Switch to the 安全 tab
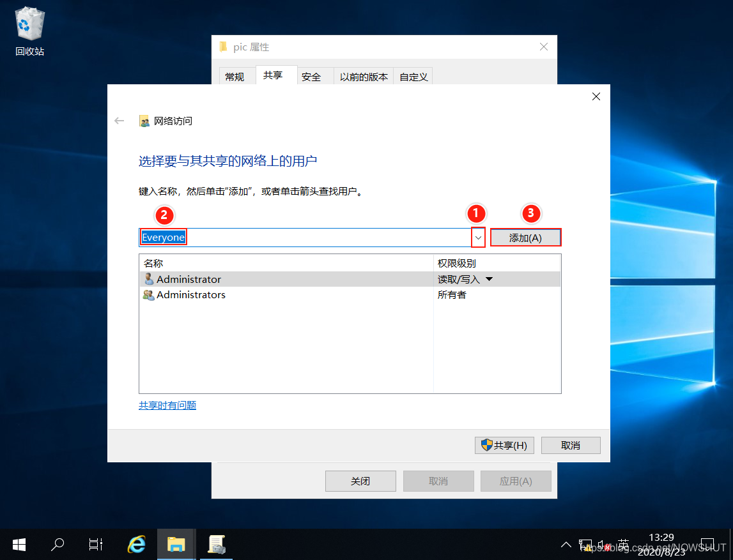Screen dimensions: 733x560 point(312,76)
